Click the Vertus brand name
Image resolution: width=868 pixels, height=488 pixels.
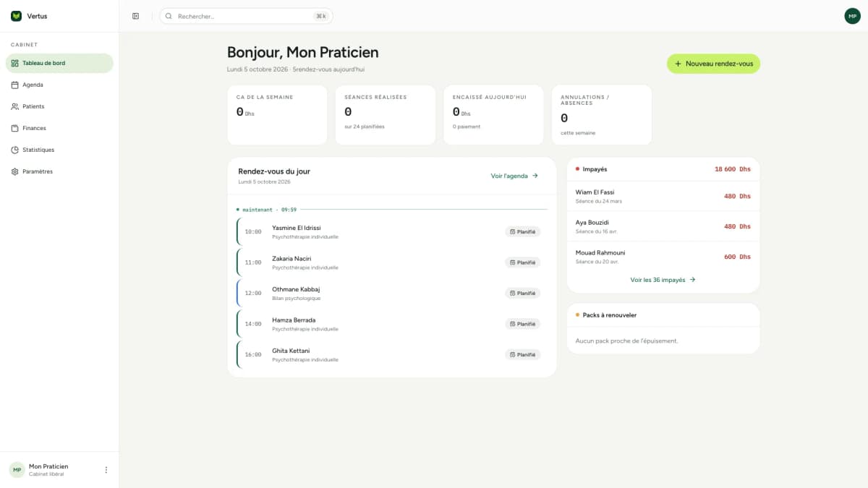click(37, 16)
